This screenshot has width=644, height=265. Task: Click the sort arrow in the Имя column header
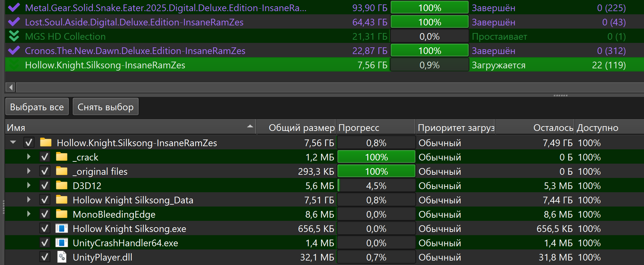click(250, 126)
